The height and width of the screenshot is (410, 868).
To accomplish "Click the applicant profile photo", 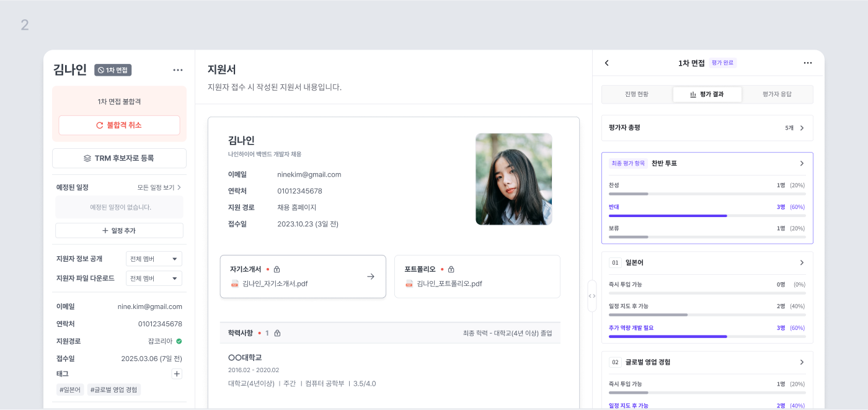I will point(514,179).
